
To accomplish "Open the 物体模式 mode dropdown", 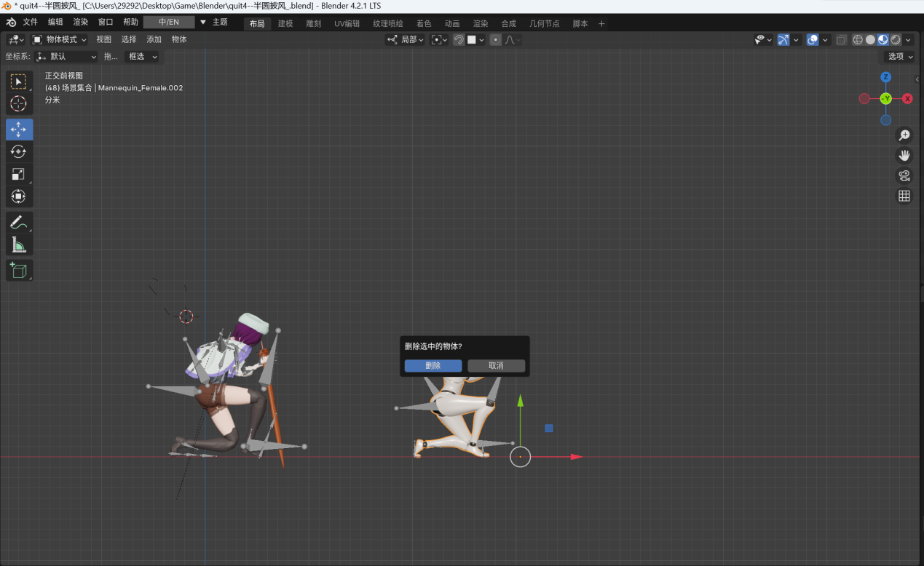I will [59, 39].
